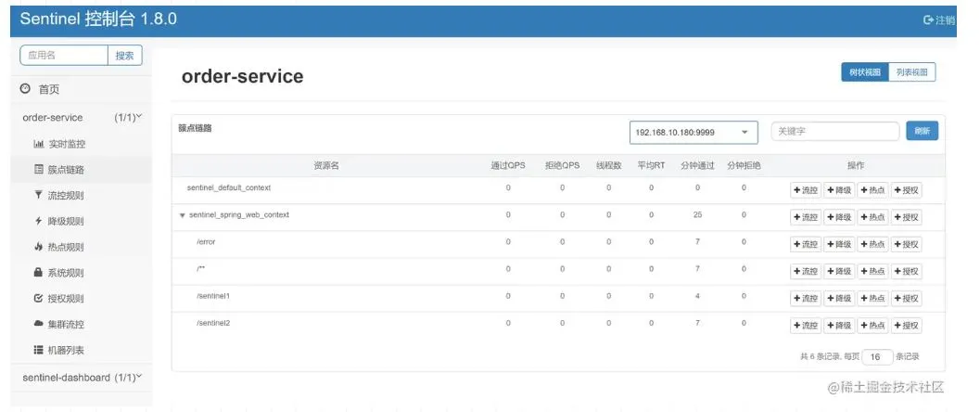Screen dimensions: 980x412
Task: Click the logout icon labeled 注销
Action: (939, 20)
